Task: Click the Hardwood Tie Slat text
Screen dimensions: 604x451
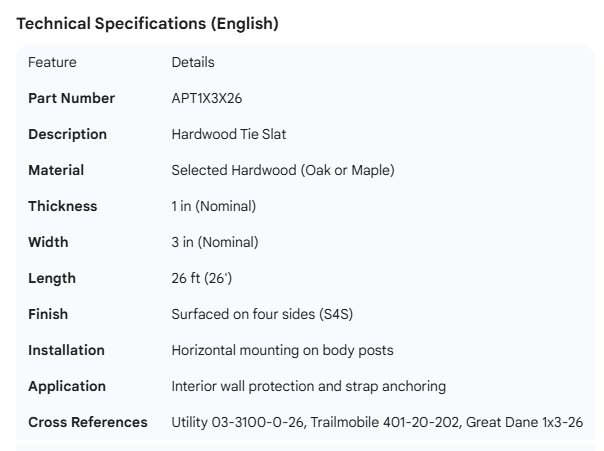Action: 229,134
